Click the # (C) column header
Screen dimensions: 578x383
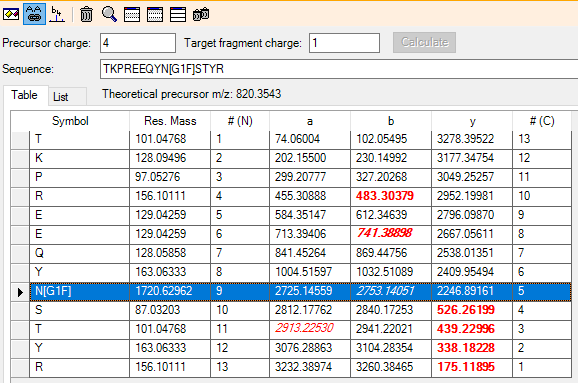point(542,121)
